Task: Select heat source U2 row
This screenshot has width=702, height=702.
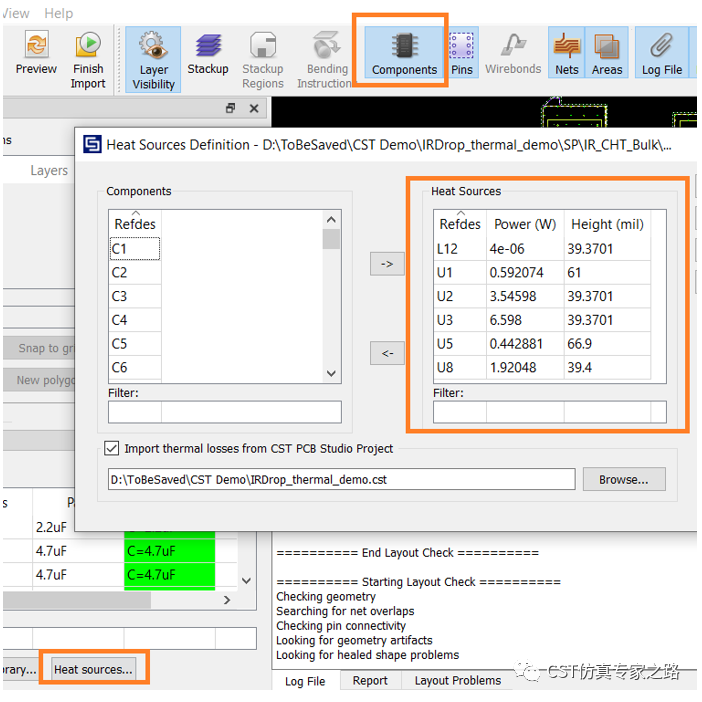Action: (x=542, y=296)
